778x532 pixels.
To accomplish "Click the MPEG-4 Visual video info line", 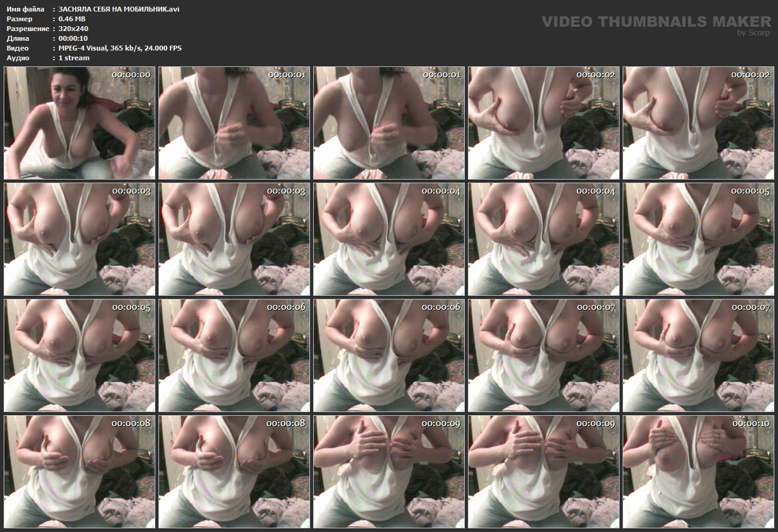I will click(120, 48).
